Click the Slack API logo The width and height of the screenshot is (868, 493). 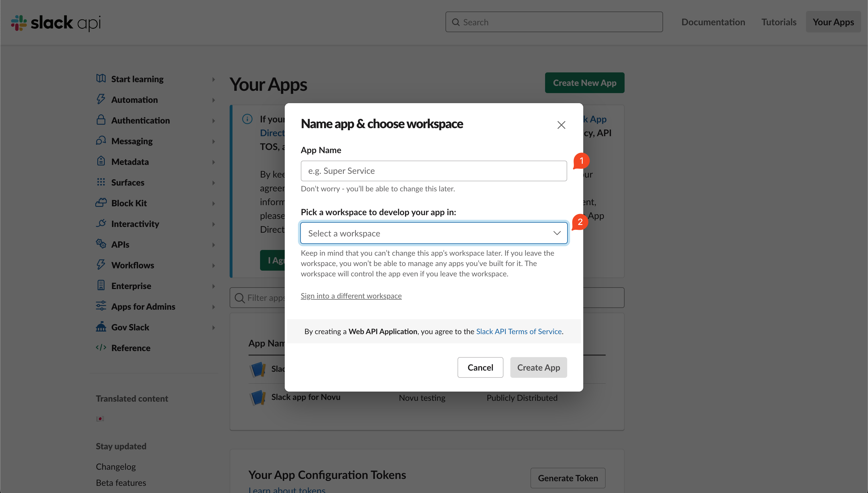(56, 22)
